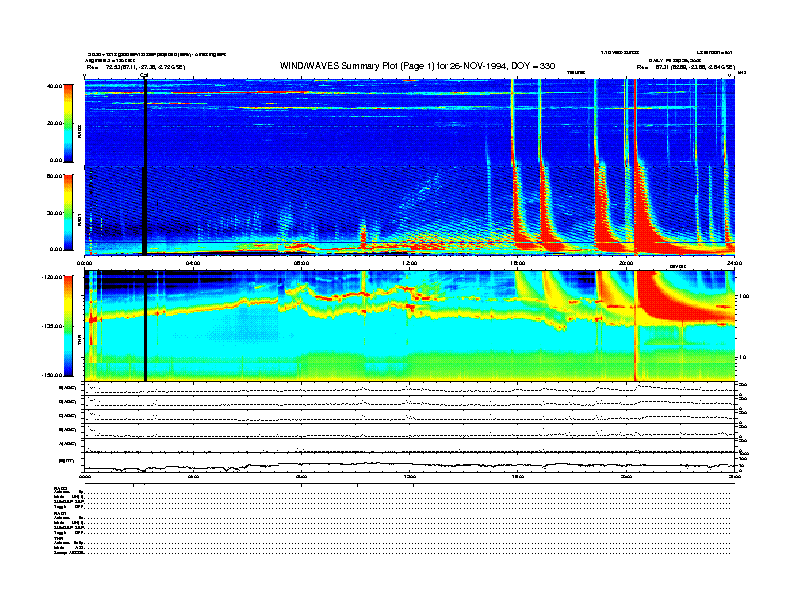Click the 30.00 label on RAD1 scale
This screenshot has width=792, height=612.
(x=54, y=213)
